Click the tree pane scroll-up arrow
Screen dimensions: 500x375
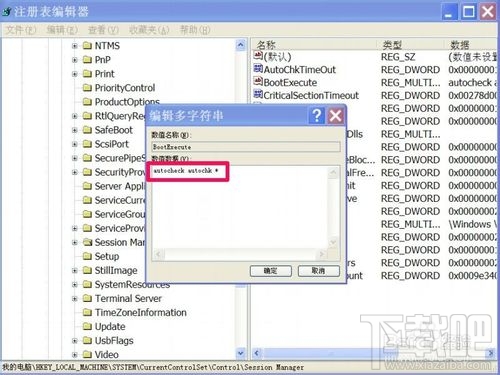(241, 45)
